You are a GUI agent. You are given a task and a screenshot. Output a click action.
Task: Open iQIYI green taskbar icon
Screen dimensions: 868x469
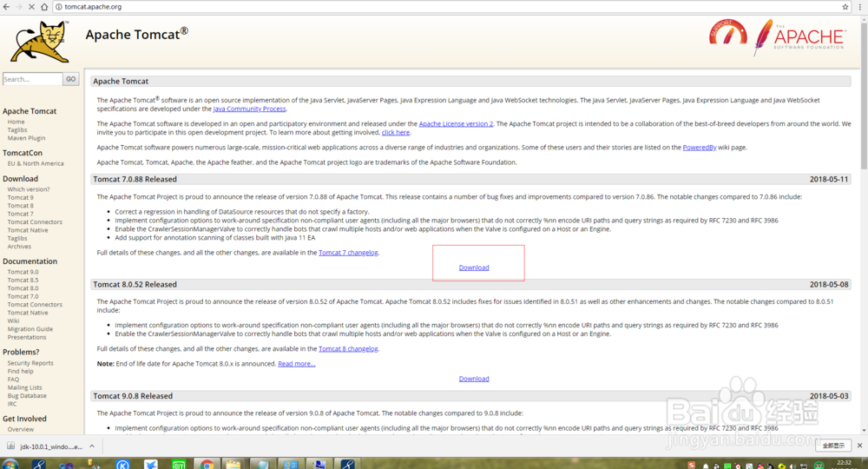[x=179, y=464]
